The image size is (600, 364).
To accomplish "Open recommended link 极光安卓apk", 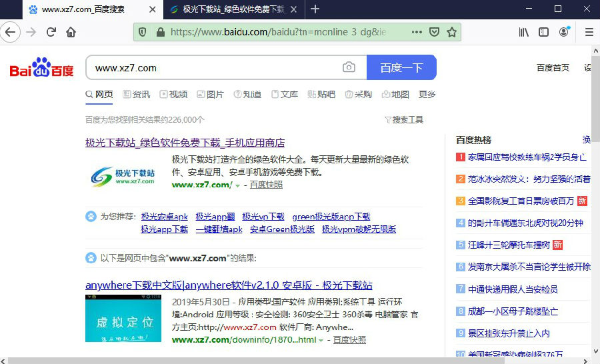I will pos(165,217).
